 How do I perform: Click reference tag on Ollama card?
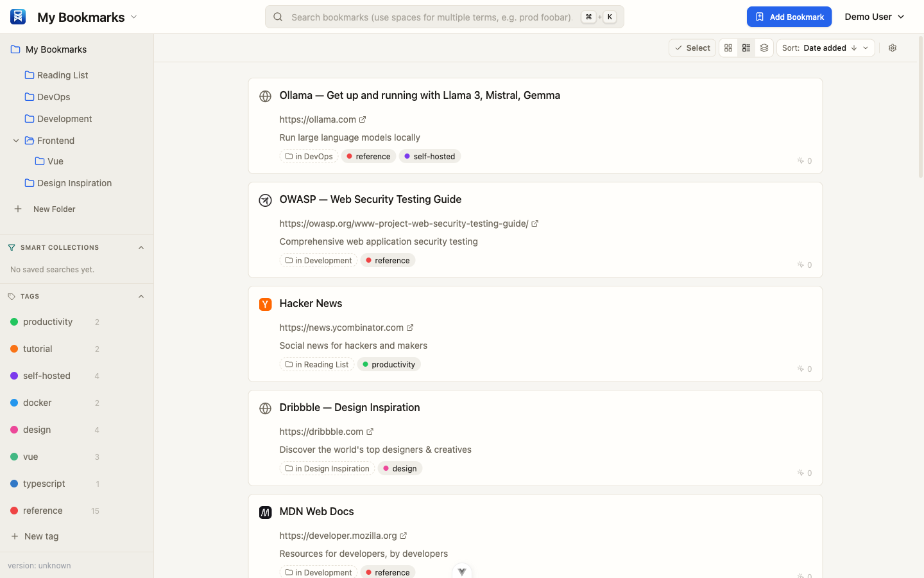point(368,156)
